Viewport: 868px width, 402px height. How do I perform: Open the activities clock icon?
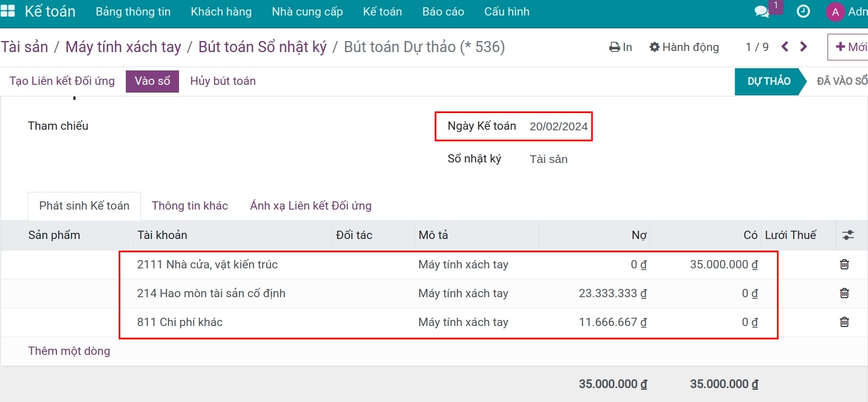(803, 12)
